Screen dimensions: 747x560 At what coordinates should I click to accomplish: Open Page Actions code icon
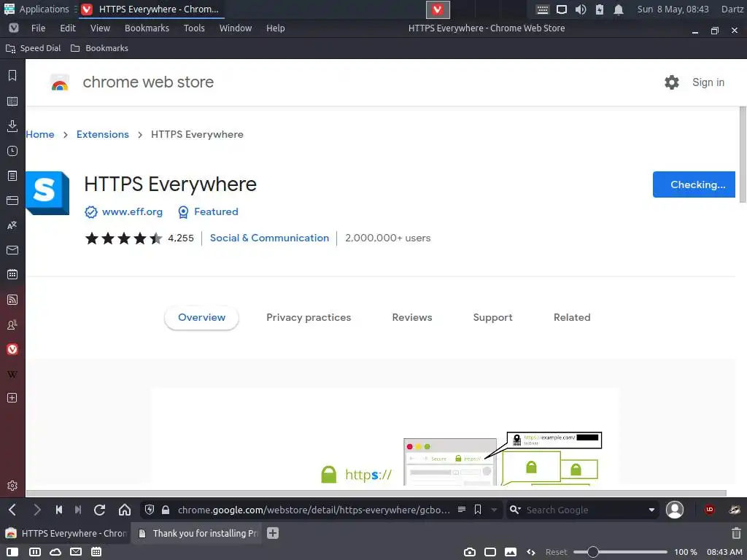pyautogui.click(x=531, y=553)
